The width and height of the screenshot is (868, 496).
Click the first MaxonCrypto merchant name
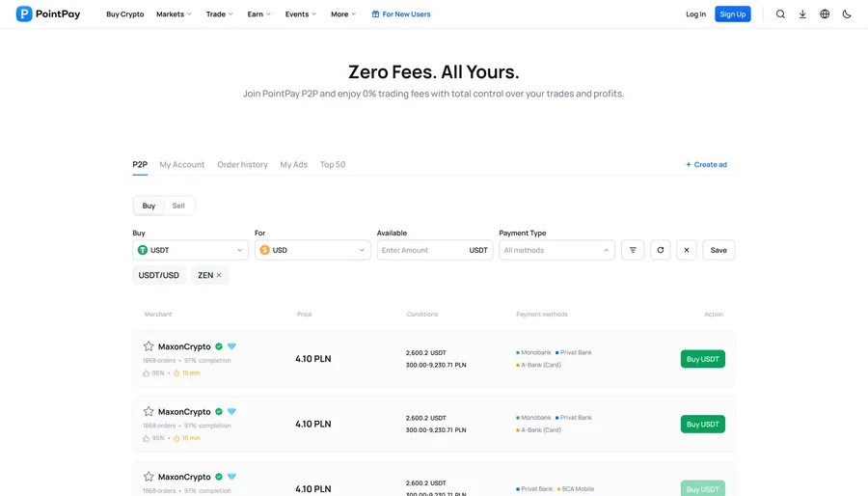[184, 346]
